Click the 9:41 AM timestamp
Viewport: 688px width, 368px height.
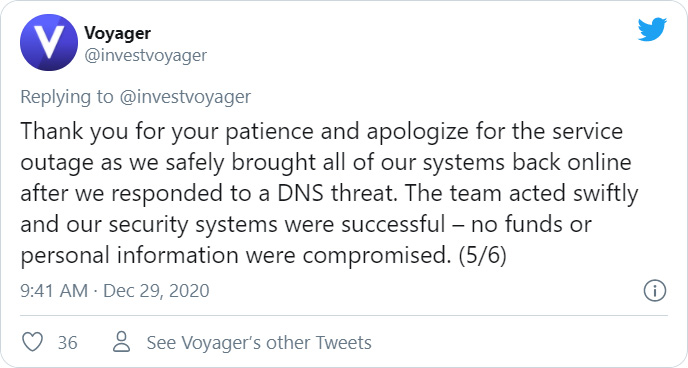click(54, 291)
